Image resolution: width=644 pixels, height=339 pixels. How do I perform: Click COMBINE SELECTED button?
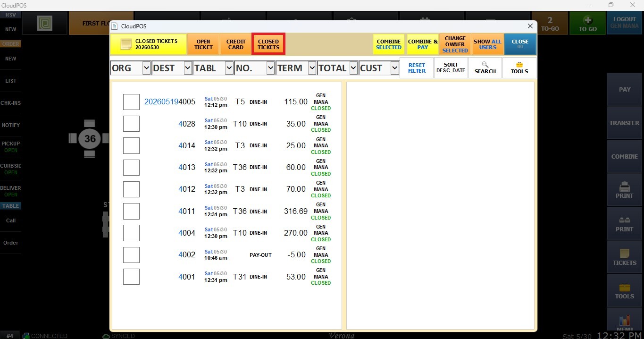coord(389,44)
